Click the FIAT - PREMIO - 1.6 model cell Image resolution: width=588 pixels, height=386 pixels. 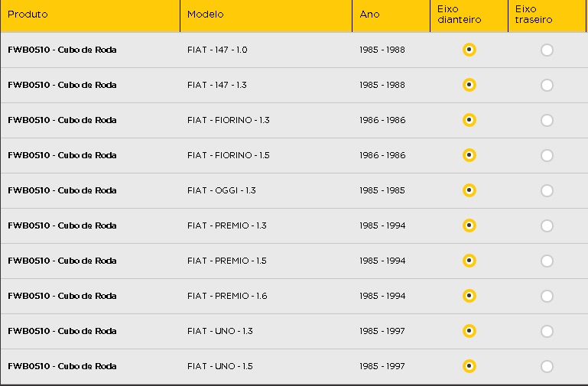[227, 296]
